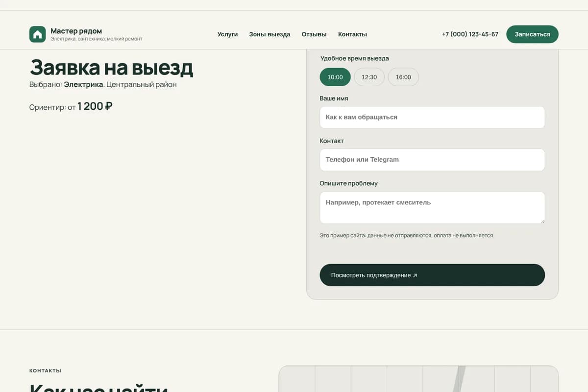Go to Зоны выезда section
Viewport: 588px width, 392px height.
point(269,34)
